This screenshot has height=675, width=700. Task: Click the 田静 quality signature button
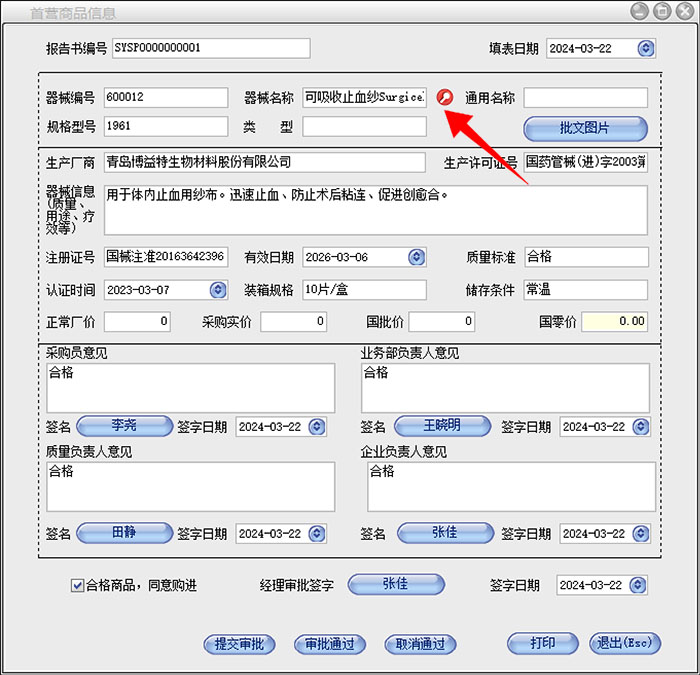123,533
